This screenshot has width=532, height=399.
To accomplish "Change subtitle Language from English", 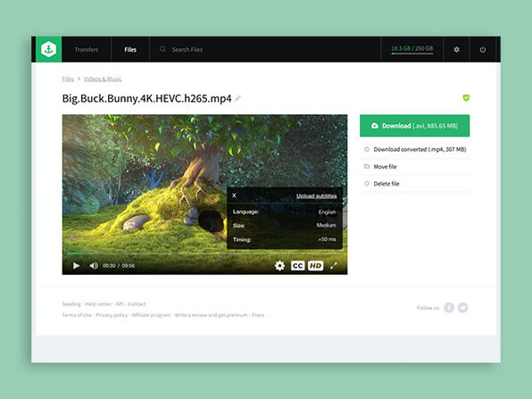I will pos(327,212).
